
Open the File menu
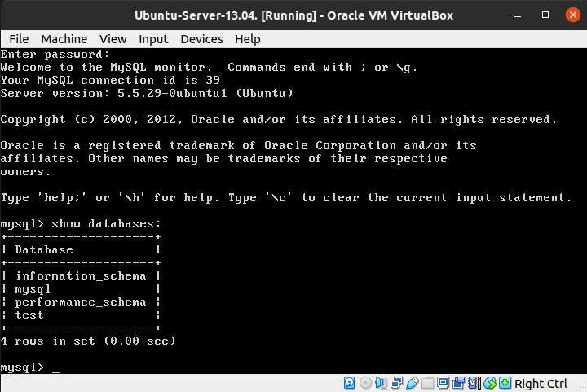tap(19, 39)
